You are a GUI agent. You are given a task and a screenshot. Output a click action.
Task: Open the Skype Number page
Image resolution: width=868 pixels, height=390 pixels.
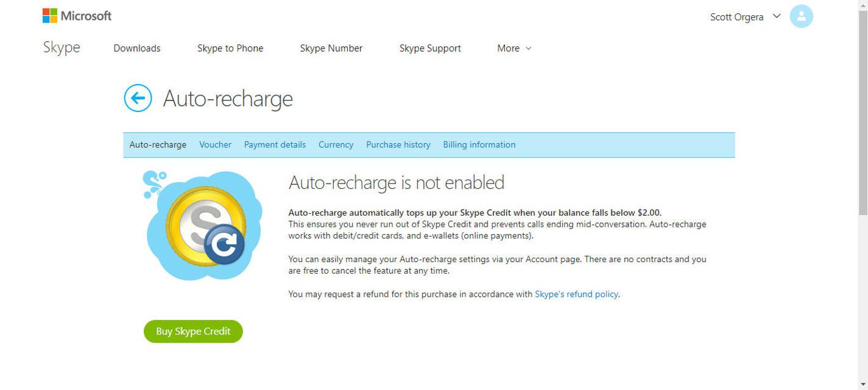pos(331,48)
